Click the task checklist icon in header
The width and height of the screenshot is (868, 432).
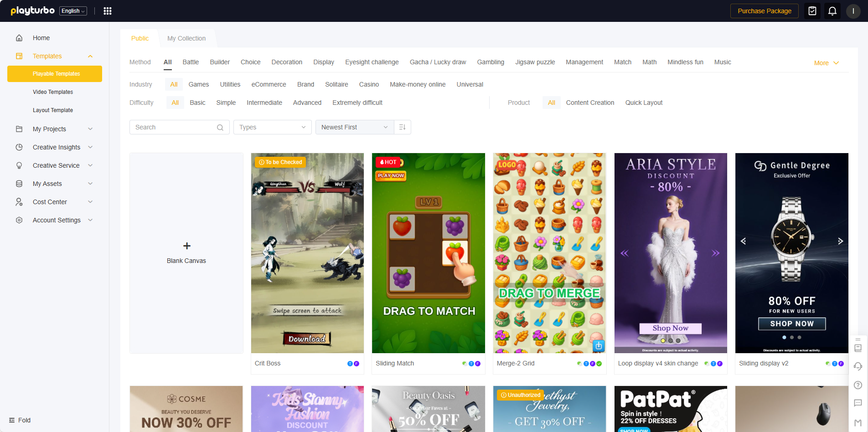click(812, 11)
